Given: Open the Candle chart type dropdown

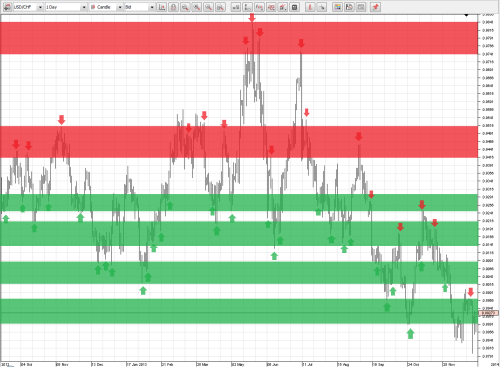Looking at the screenshot, I should (120, 7).
